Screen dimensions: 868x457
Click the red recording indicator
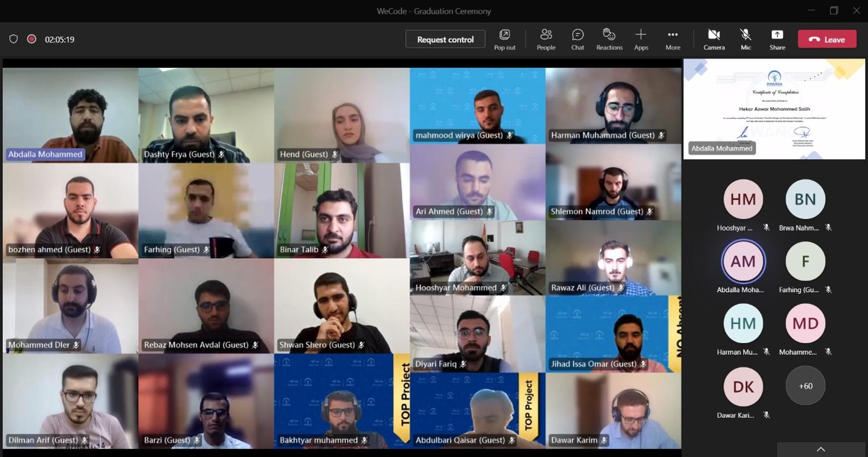pyautogui.click(x=31, y=39)
